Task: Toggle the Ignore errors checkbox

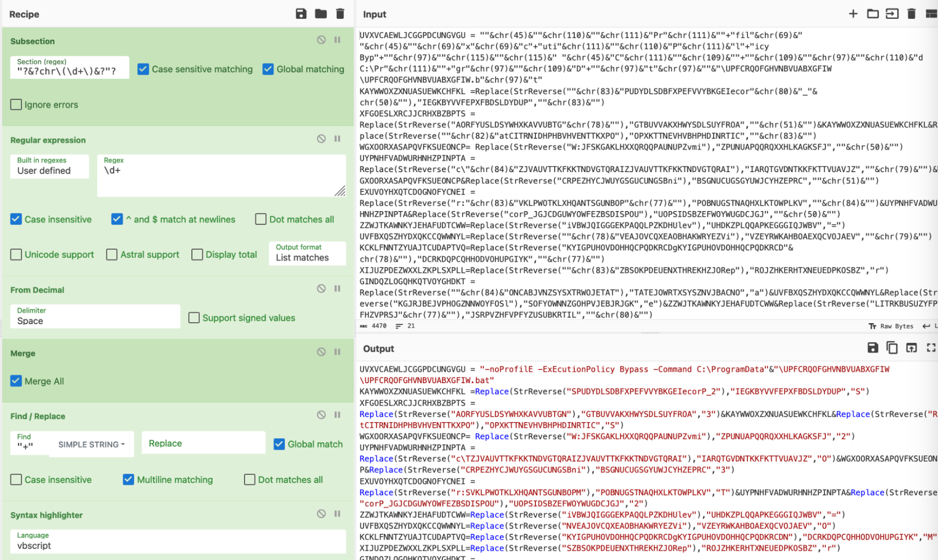Action: pos(16,105)
